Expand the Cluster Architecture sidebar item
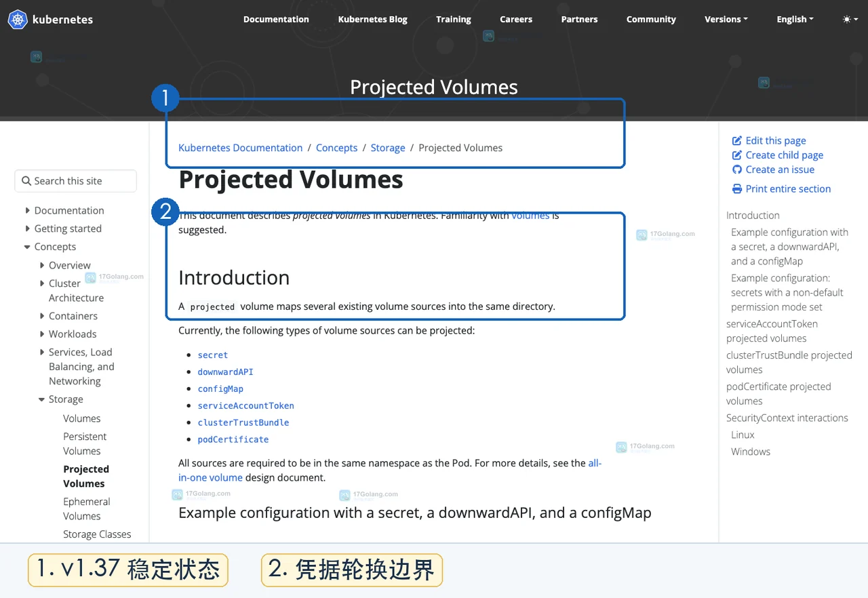This screenshot has height=598, width=868. tap(42, 283)
